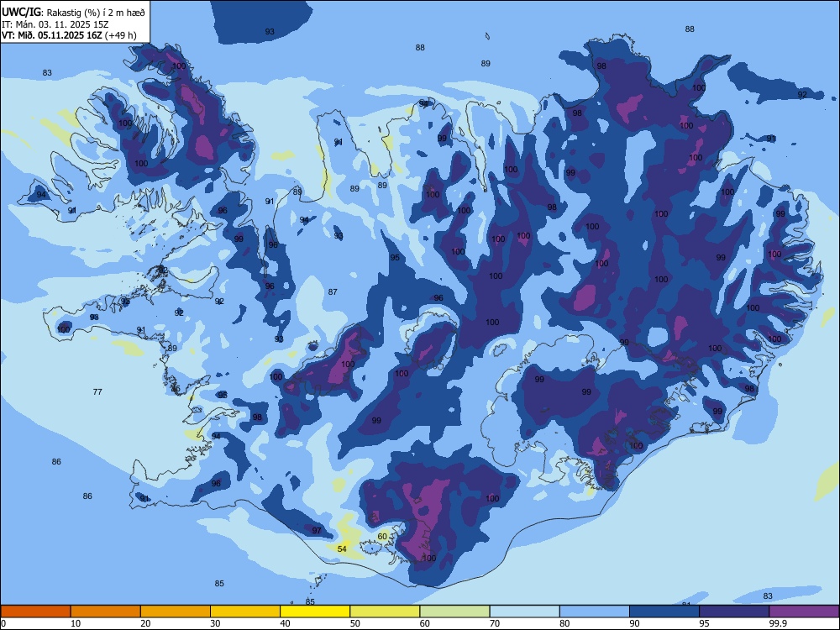
Task: Click the 60 value on the map near the south coast
Action: pyautogui.click(x=382, y=536)
